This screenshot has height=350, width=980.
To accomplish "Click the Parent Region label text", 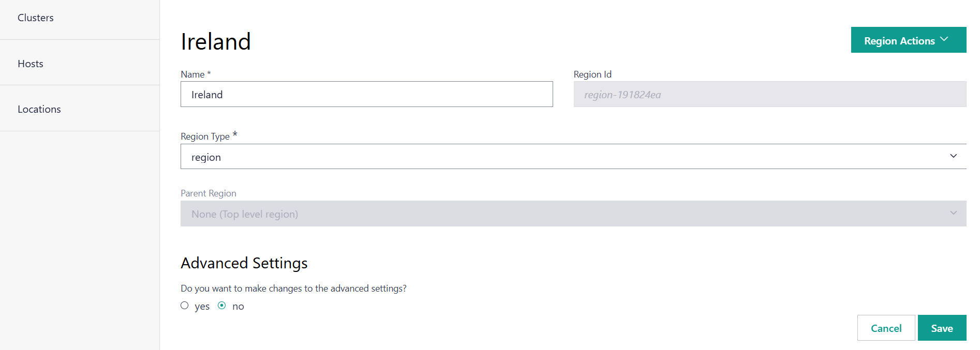I will coord(209,193).
